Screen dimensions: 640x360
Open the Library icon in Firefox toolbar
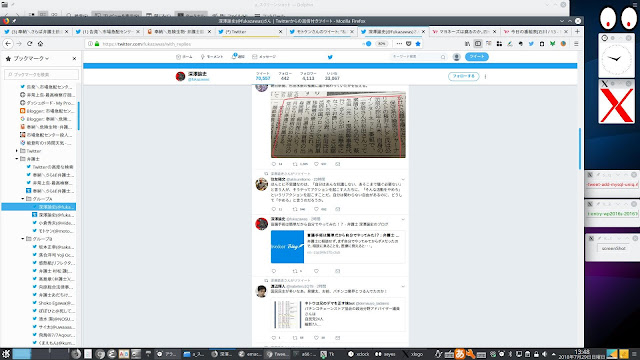[x=467, y=44]
